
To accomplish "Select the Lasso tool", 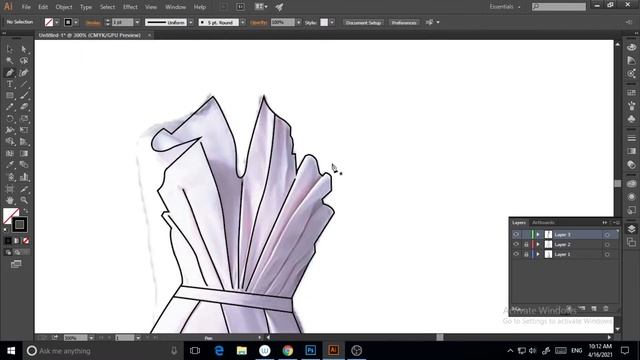I will pos(24,61).
